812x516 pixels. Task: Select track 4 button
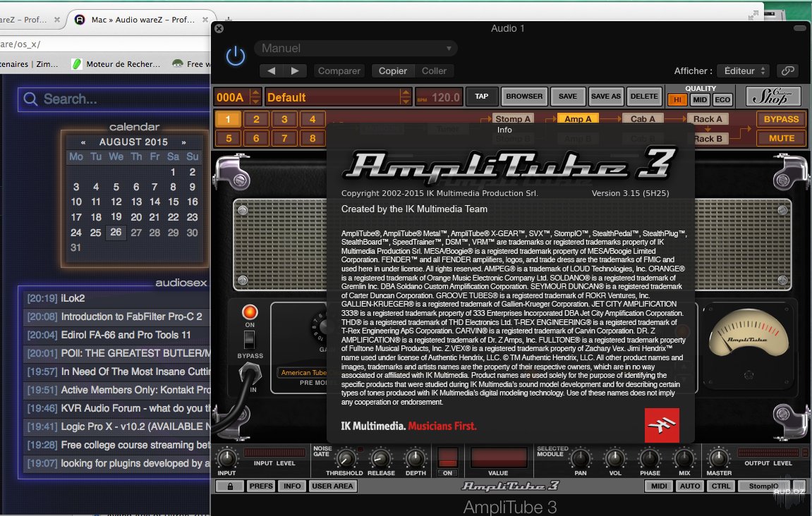pyautogui.click(x=313, y=120)
